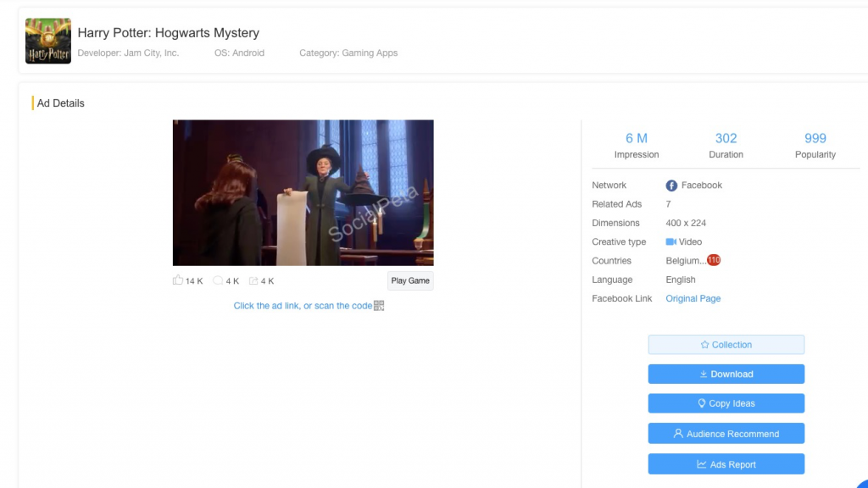Click the Play Game button
868x488 pixels.
410,280
